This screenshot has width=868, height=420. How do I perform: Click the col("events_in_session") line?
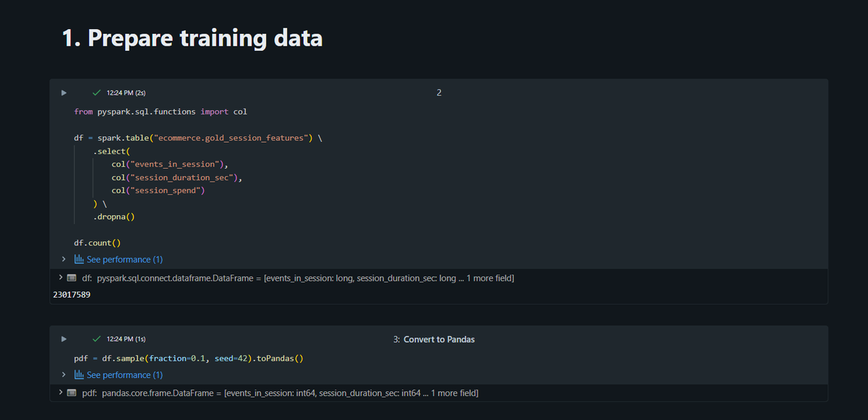tap(170, 164)
